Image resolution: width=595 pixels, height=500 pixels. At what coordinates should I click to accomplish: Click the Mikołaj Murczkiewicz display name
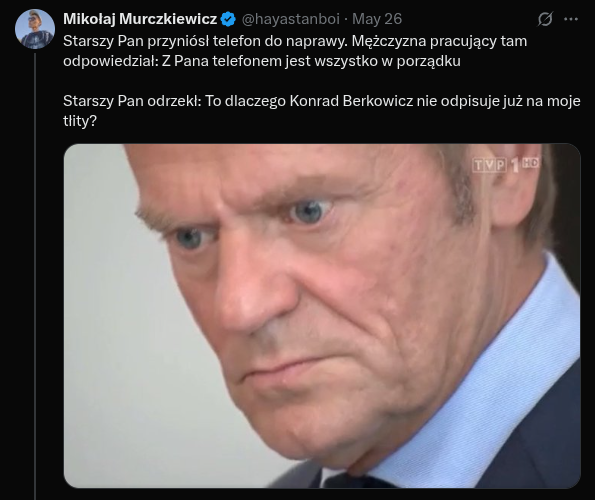pyautogui.click(x=140, y=19)
